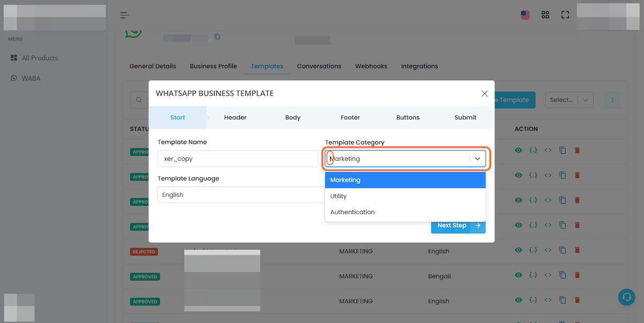Show JSON braces icon for the Bengali template
Image resolution: width=644 pixels, height=323 pixels.
[533, 275]
